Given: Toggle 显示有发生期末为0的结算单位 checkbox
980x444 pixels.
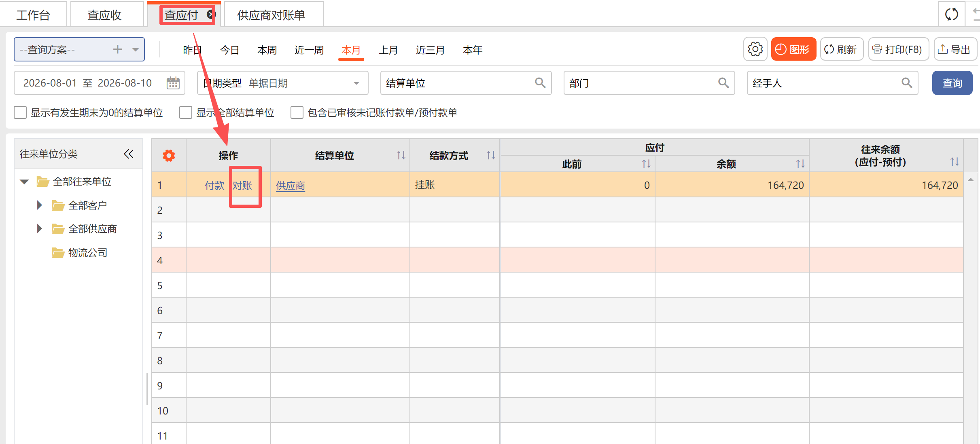Looking at the screenshot, I should (20, 112).
